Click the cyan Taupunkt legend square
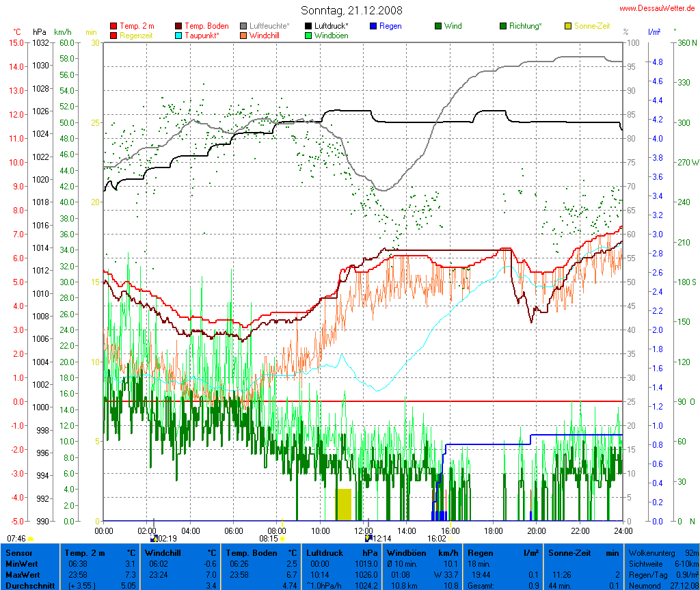This screenshot has width=700, height=590. click(179, 35)
